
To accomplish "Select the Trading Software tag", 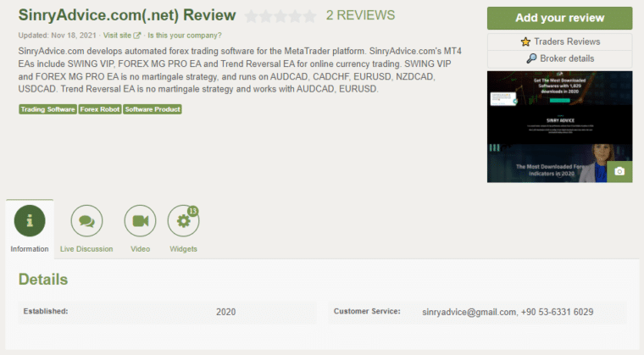I will [x=47, y=108].
